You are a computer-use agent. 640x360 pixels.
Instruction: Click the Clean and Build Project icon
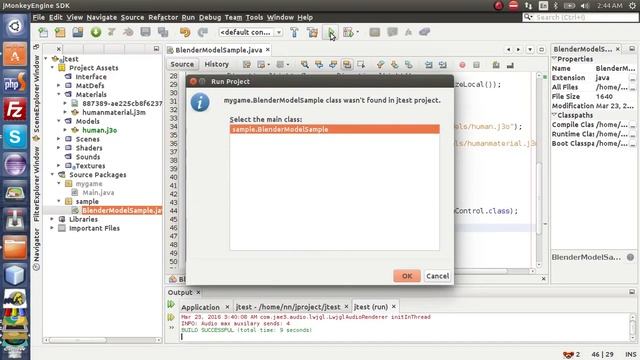[313, 32]
